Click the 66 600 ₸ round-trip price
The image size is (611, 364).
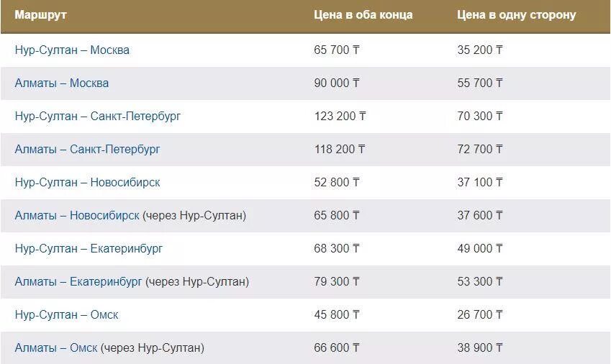pyautogui.click(x=337, y=347)
